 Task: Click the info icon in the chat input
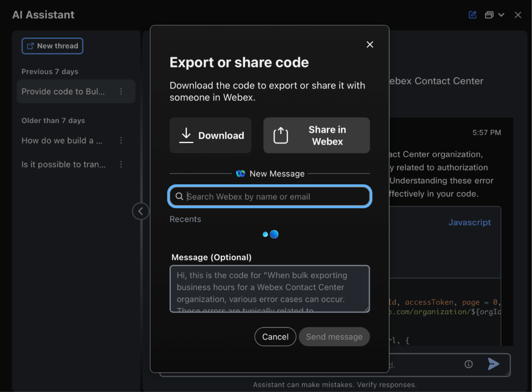point(469,364)
